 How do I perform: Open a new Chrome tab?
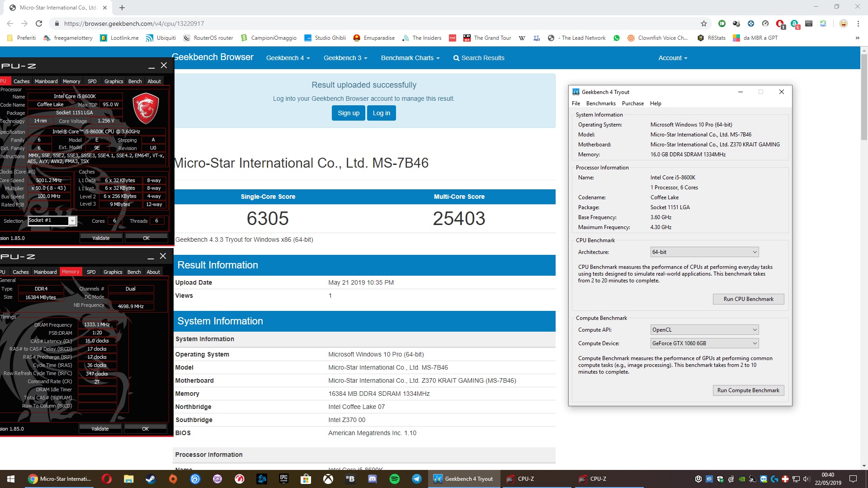point(122,8)
